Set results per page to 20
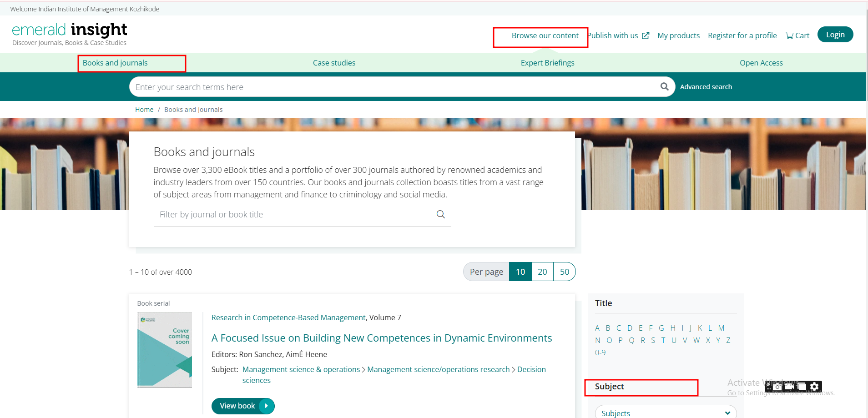 click(x=542, y=272)
